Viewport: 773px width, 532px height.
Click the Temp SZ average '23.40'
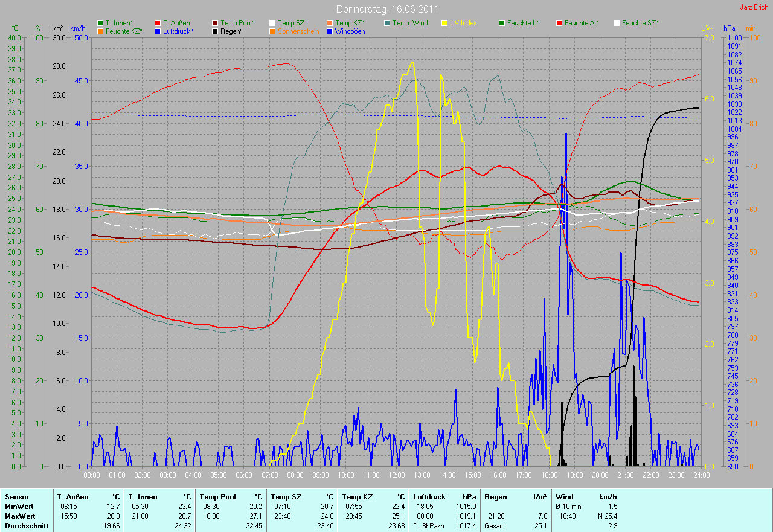pos(325,526)
